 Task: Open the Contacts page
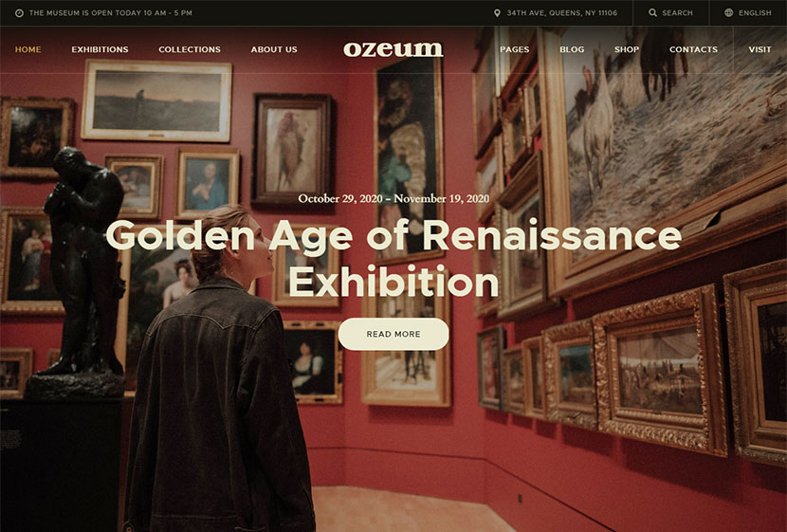click(693, 49)
